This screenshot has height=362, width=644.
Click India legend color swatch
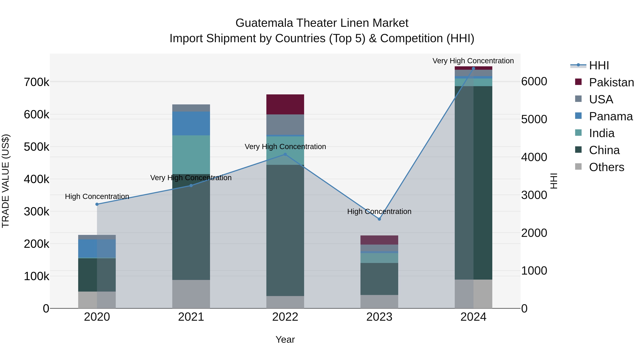(x=578, y=133)
